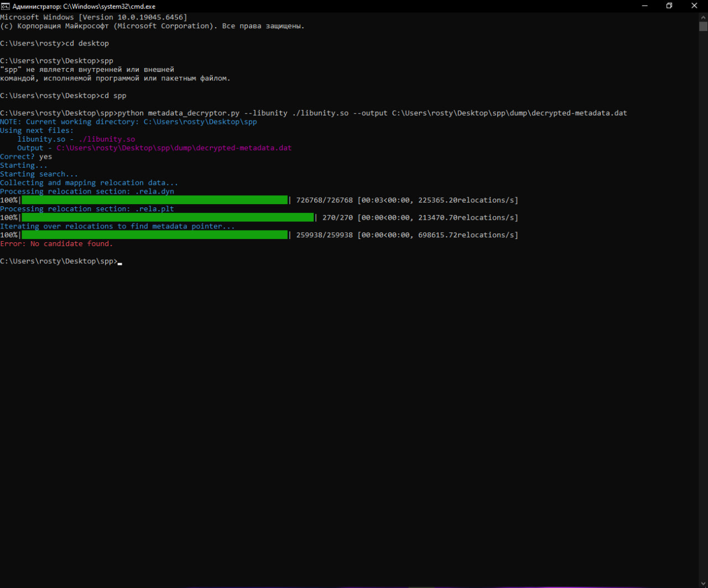This screenshot has width=708, height=588.
Task: Minimize the command prompt window
Action: 645,6
